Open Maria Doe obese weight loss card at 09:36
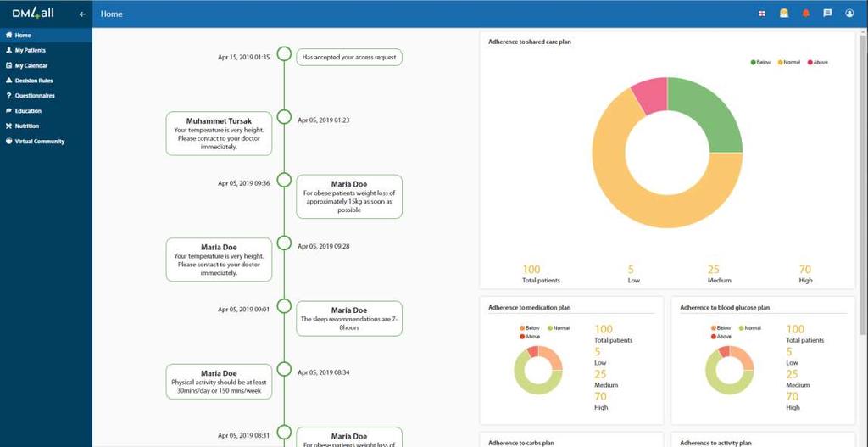 click(x=348, y=197)
